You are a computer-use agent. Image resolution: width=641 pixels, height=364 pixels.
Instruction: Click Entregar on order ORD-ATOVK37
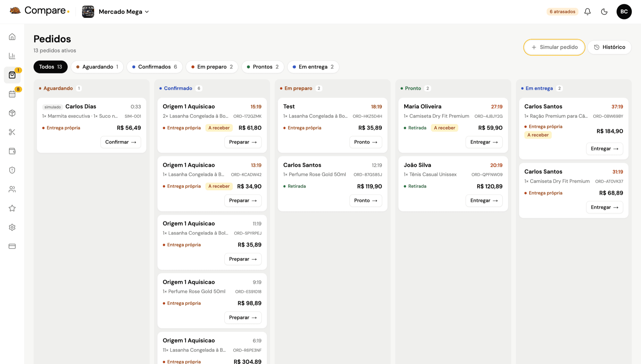click(x=604, y=207)
